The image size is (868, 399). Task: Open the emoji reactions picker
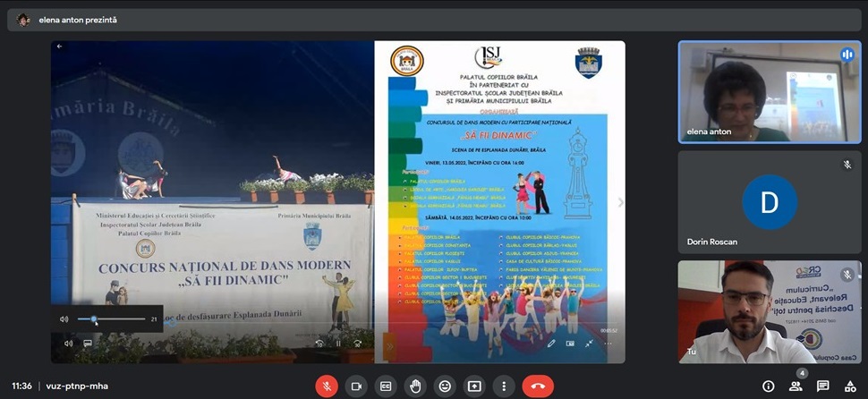pos(445,386)
